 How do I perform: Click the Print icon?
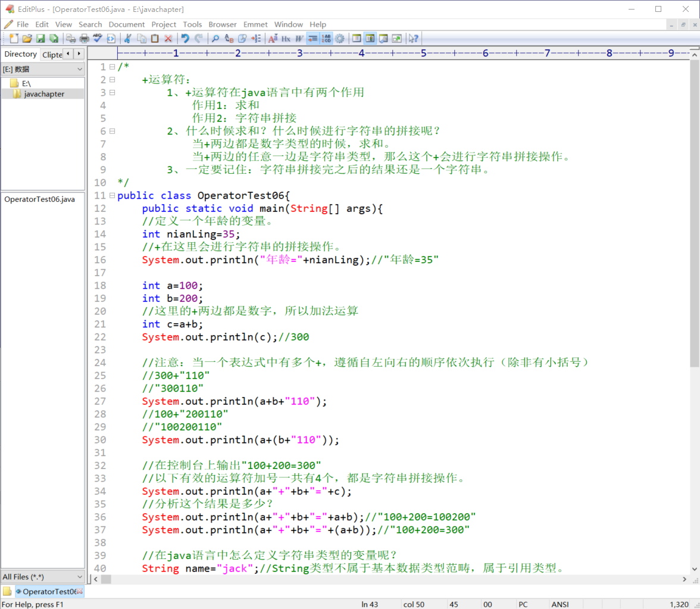click(84, 39)
